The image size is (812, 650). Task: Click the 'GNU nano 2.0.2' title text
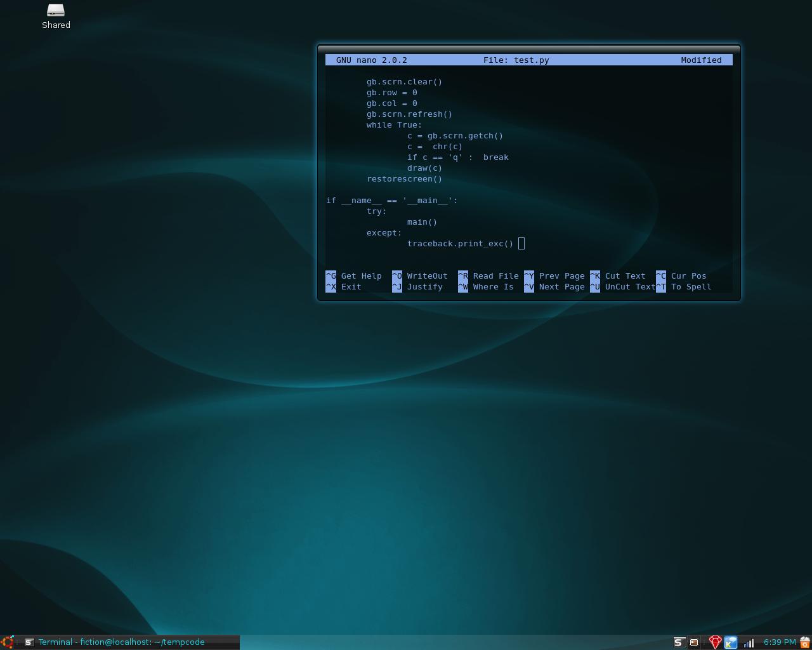372,60
